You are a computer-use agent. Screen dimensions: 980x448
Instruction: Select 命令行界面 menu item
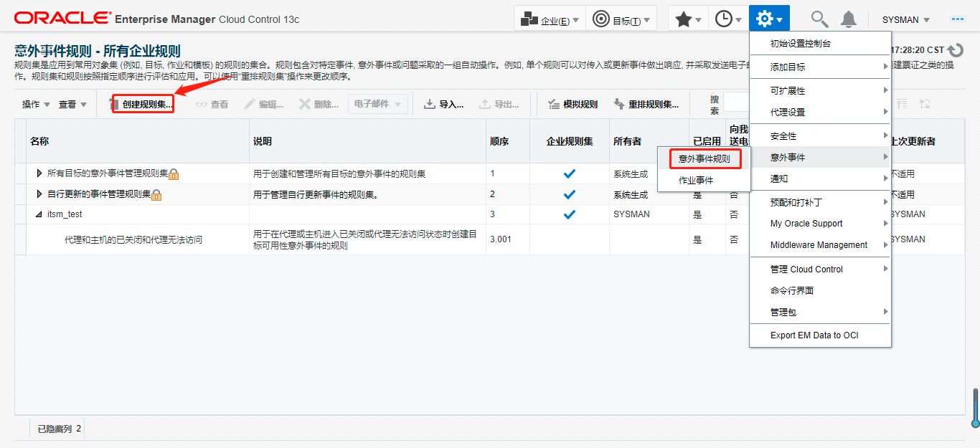(820, 291)
